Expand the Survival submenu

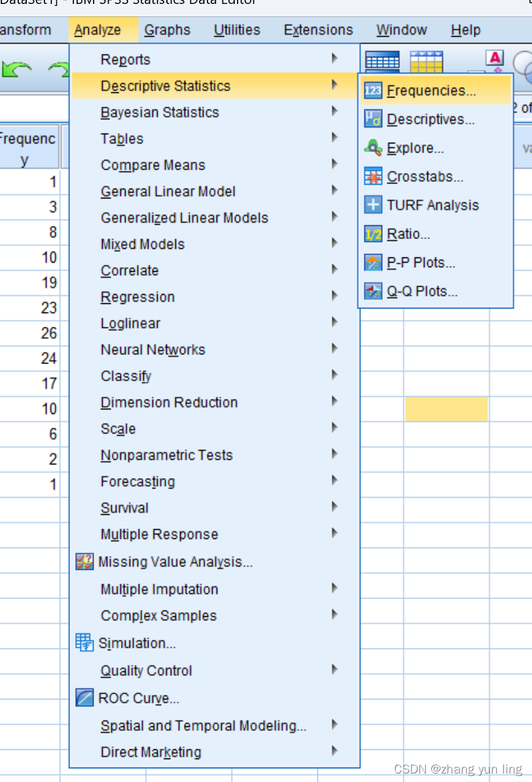click(215, 508)
